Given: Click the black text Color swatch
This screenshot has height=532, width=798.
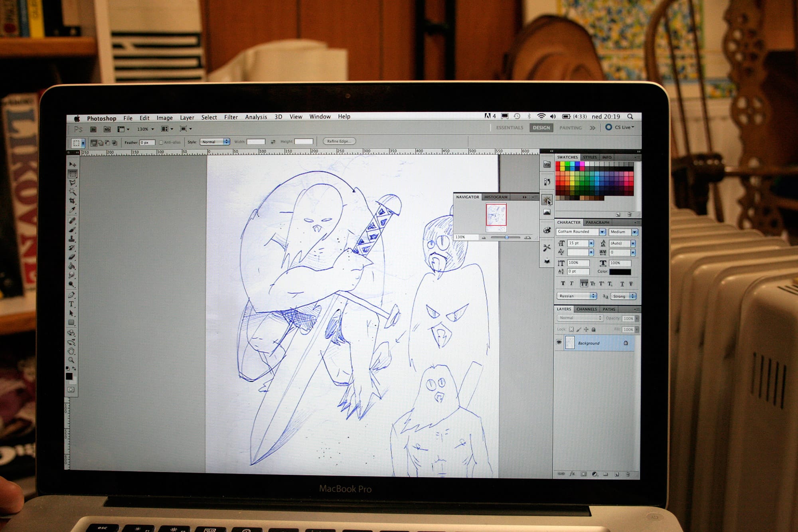Looking at the screenshot, I should 620,272.
